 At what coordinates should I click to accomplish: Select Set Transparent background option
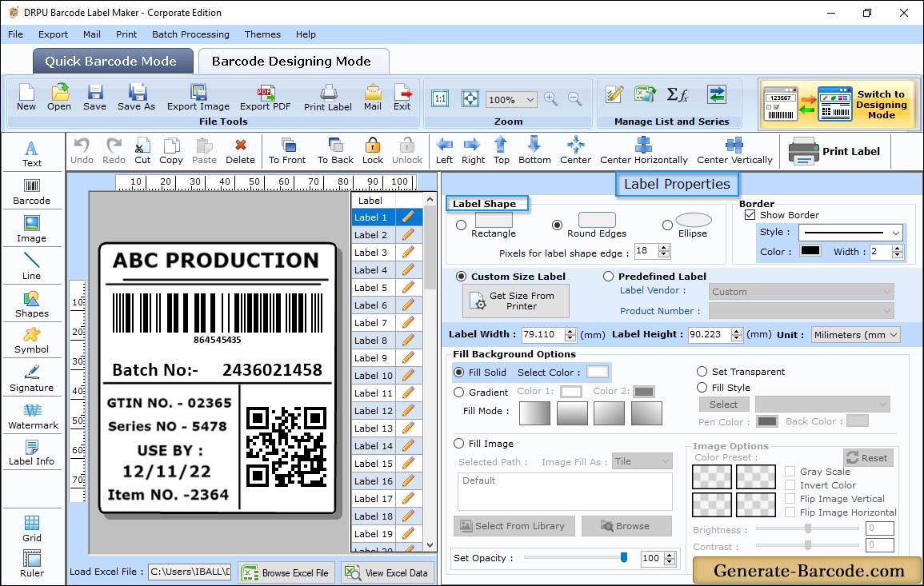click(x=702, y=372)
